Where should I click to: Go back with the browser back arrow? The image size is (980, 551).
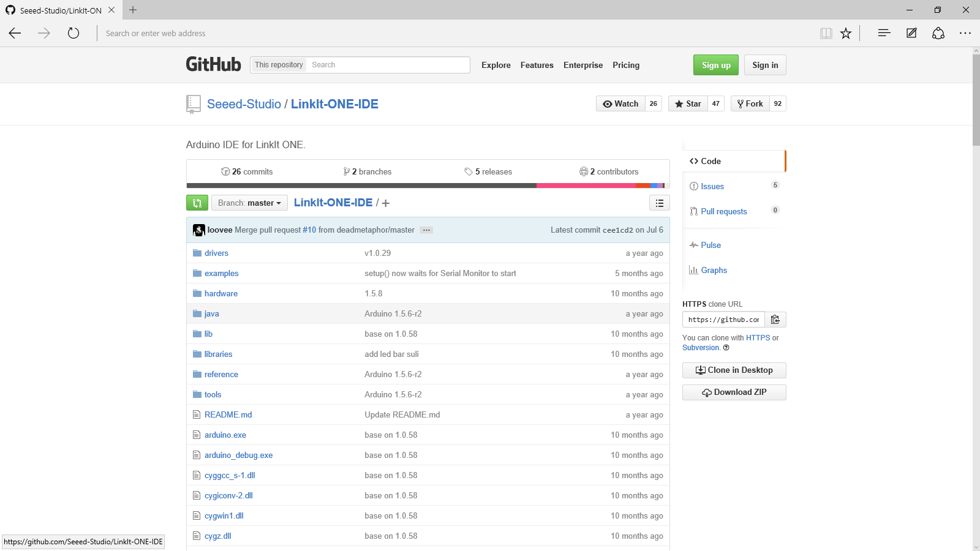click(15, 33)
